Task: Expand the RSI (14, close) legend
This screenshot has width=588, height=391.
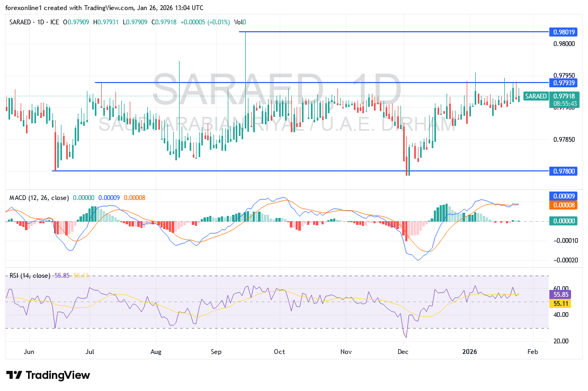Action: click(x=29, y=276)
